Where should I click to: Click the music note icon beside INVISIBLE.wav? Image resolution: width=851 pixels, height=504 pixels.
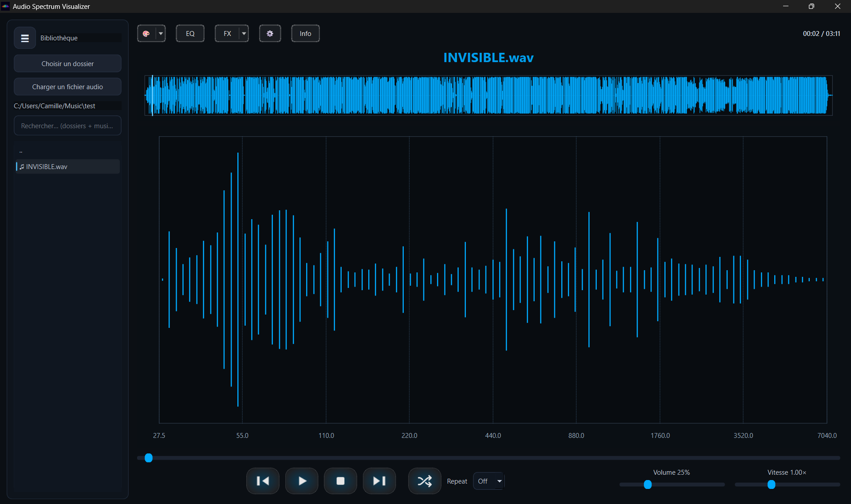point(22,166)
